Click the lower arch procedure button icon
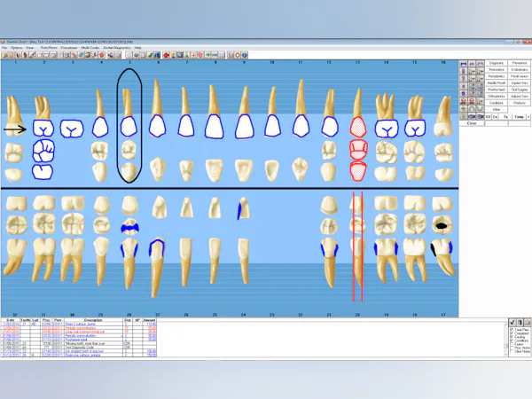 click(480, 108)
